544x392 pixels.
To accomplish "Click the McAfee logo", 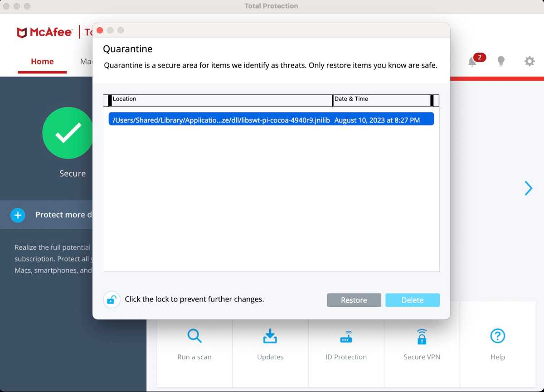I will tap(44, 32).
